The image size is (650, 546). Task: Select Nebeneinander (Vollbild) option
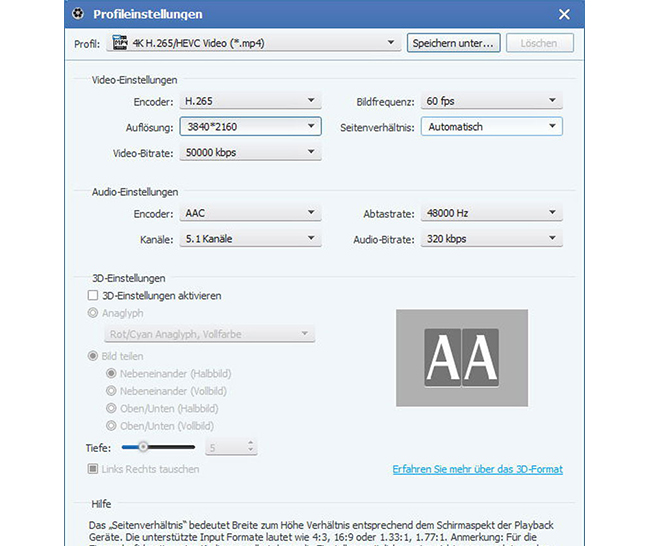[x=112, y=391]
